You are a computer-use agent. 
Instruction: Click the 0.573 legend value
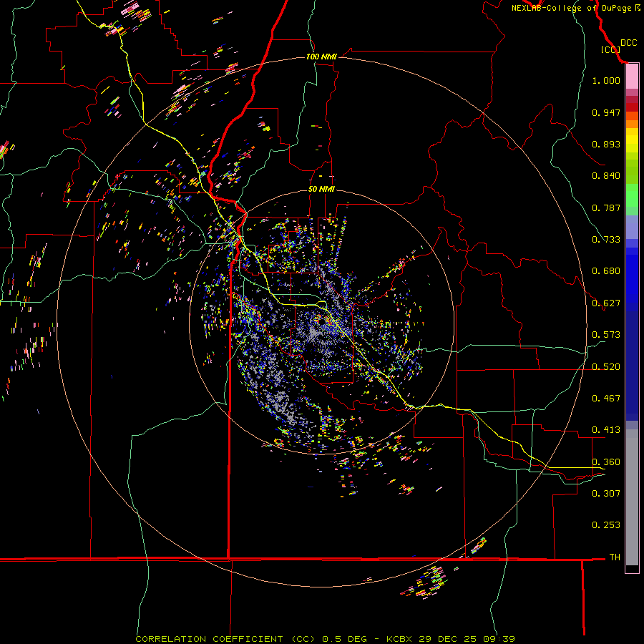tap(606, 335)
